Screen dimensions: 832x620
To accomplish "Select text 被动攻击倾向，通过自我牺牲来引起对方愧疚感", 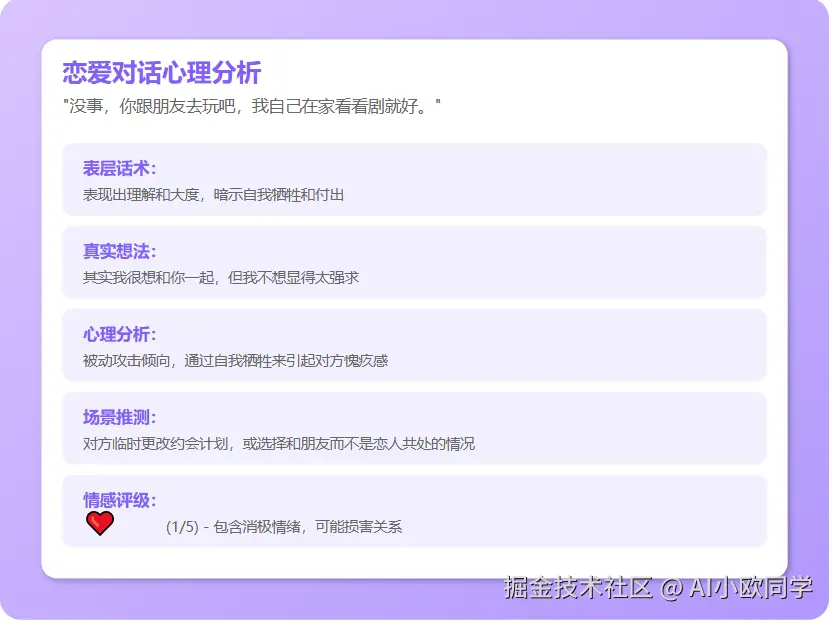I will [x=235, y=361].
